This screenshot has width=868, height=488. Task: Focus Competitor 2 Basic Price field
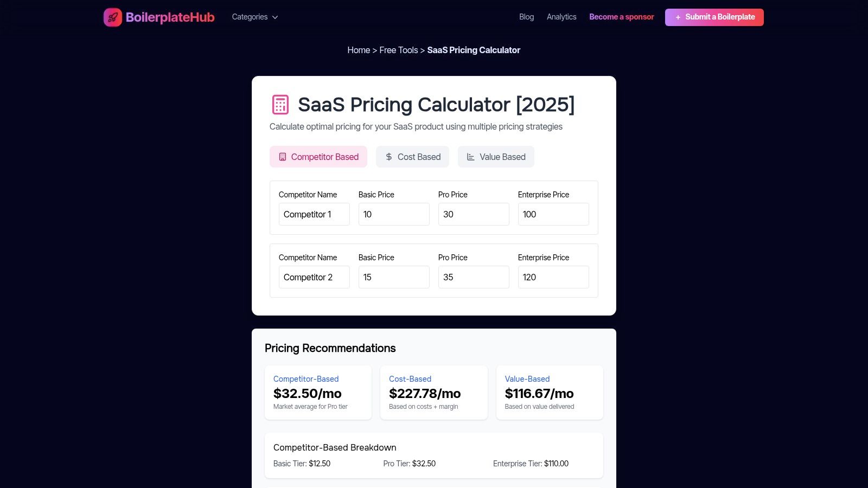click(394, 277)
